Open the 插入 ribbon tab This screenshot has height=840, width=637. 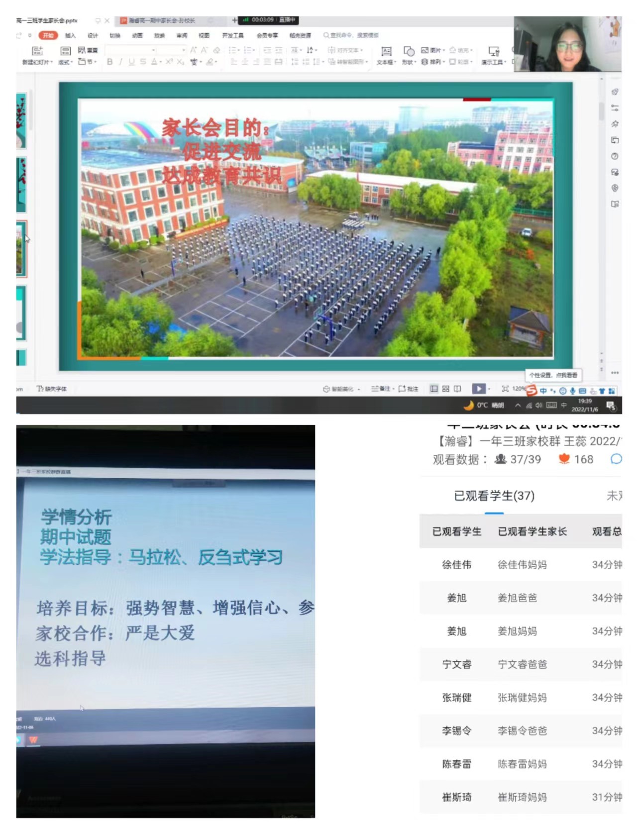click(x=70, y=35)
